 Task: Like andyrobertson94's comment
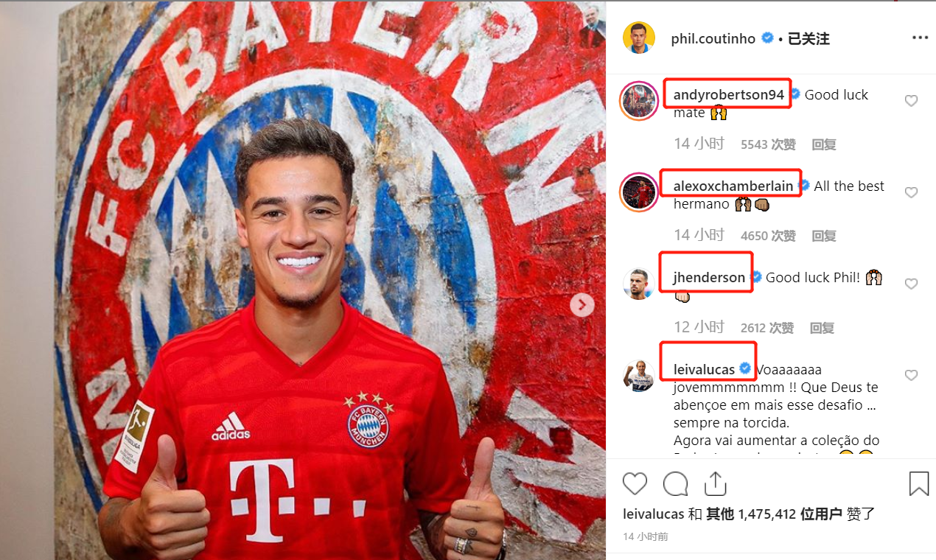click(911, 101)
